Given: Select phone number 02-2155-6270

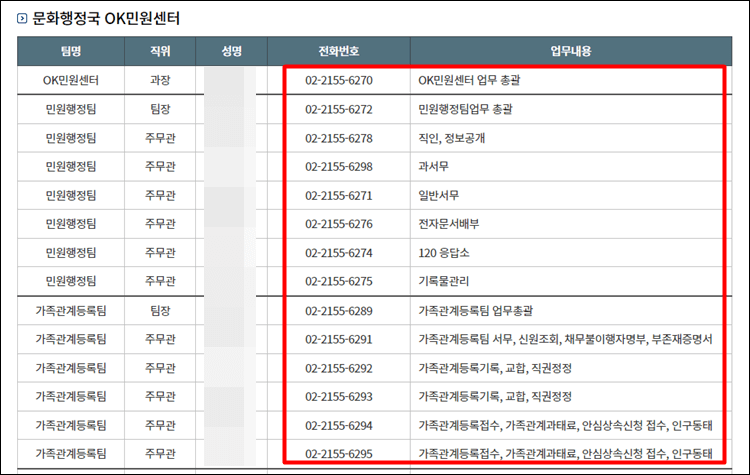Looking at the screenshot, I should 339,80.
